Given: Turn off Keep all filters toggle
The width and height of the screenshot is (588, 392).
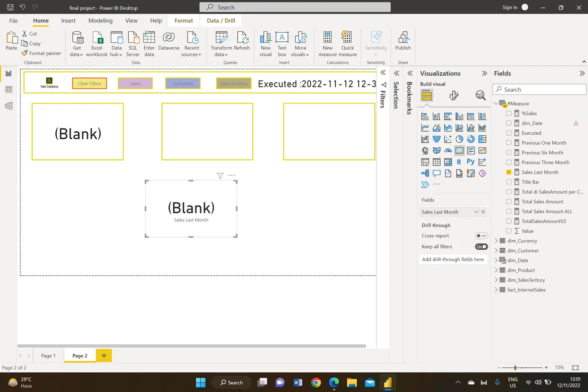Looking at the screenshot, I should (481, 247).
